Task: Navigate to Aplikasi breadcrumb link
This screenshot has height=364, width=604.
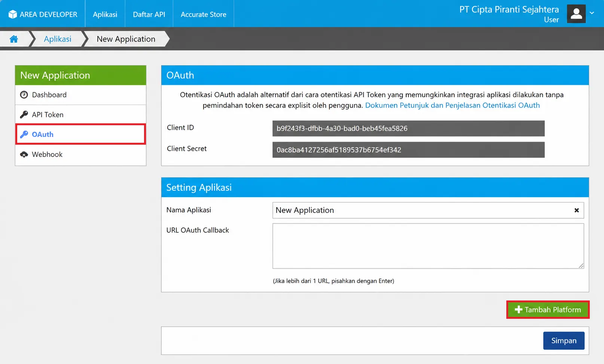Action: pos(58,39)
